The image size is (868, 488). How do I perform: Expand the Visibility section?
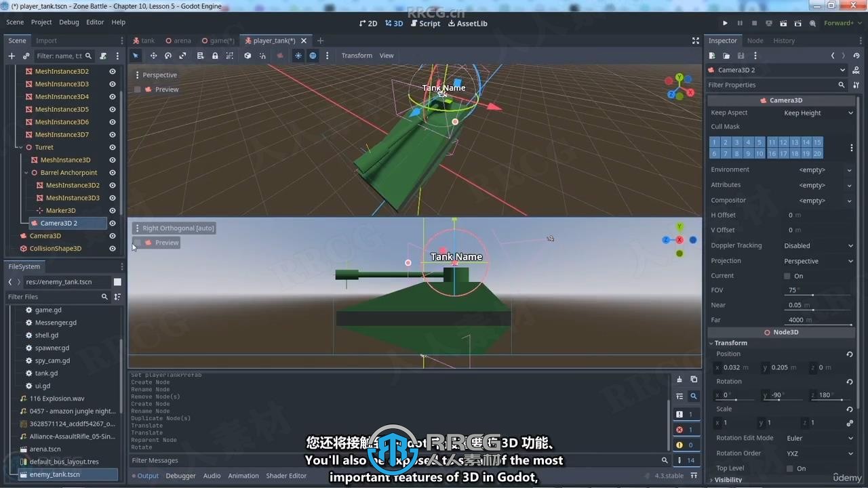[728, 480]
